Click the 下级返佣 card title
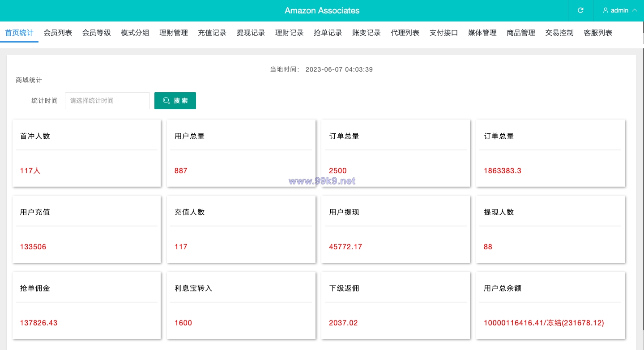 click(x=344, y=288)
